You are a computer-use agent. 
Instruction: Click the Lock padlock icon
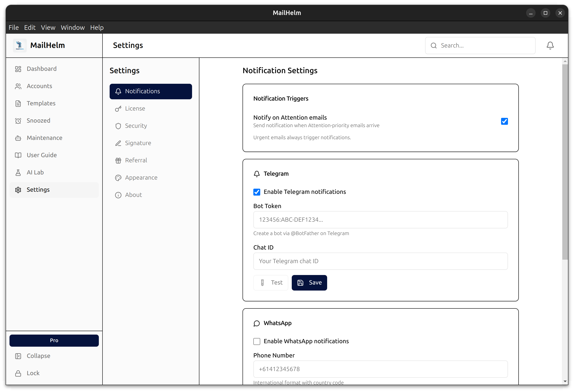pyautogui.click(x=18, y=373)
